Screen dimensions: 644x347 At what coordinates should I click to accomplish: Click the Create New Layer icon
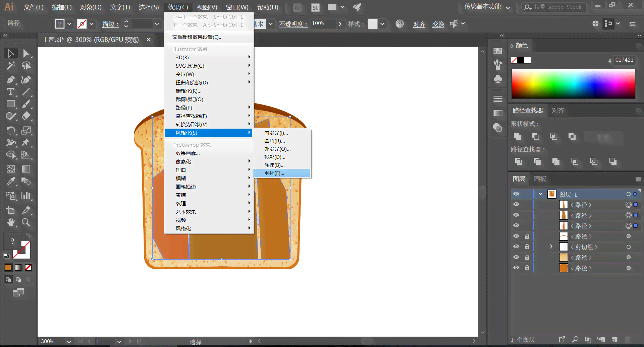pos(614,339)
